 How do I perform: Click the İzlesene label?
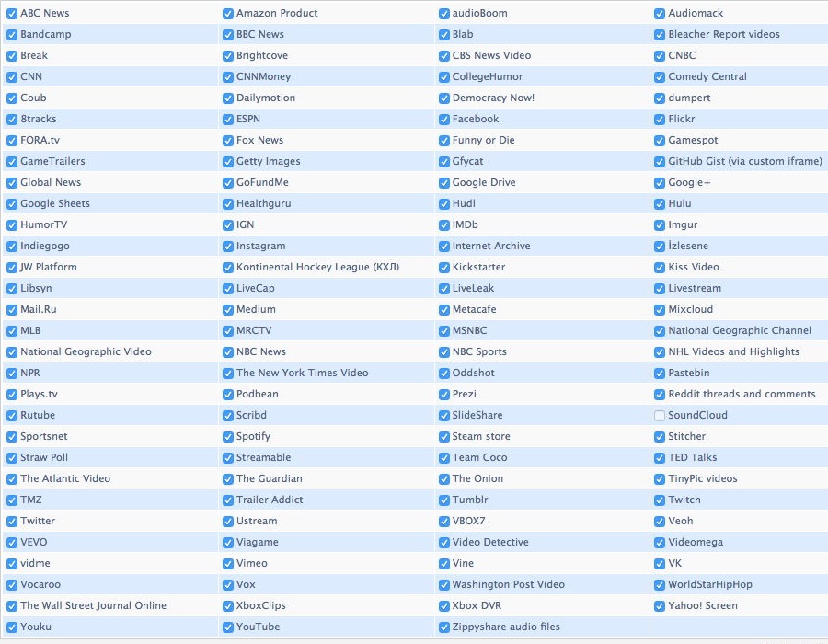[x=688, y=246]
